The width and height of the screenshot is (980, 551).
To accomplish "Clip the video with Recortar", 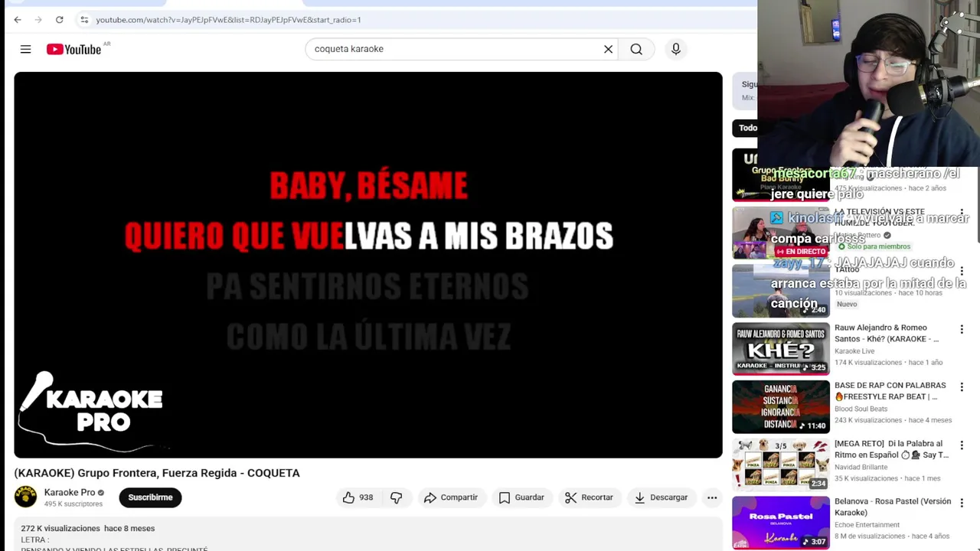I will click(x=589, y=497).
